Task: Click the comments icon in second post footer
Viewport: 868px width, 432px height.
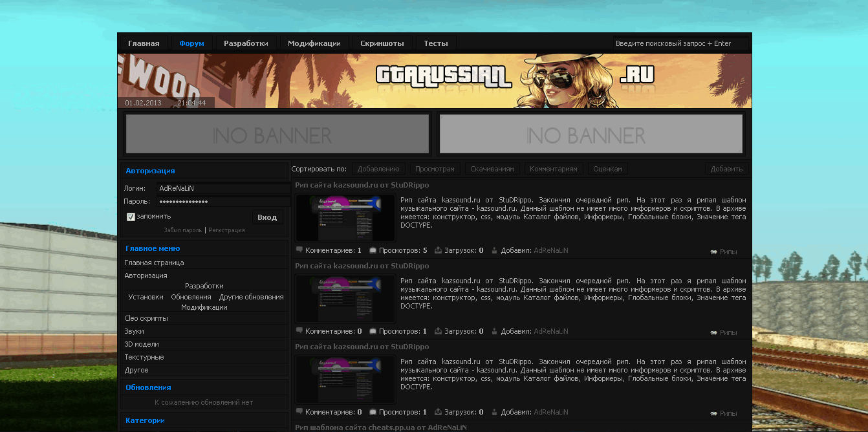Action: (x=299, y=331)
